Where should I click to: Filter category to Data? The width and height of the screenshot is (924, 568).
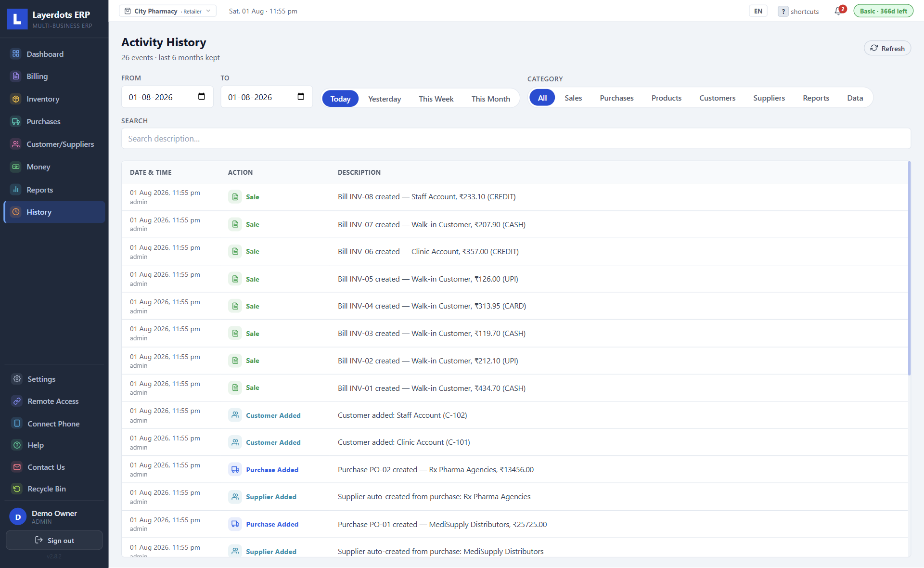[x=855, y=98]
